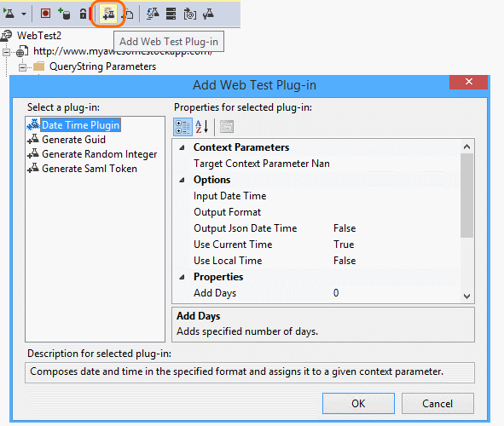The width and height of the screenshot is (504, 426).
Task: Click the Generate Random Integer flask icon
Action: point(33,153)
